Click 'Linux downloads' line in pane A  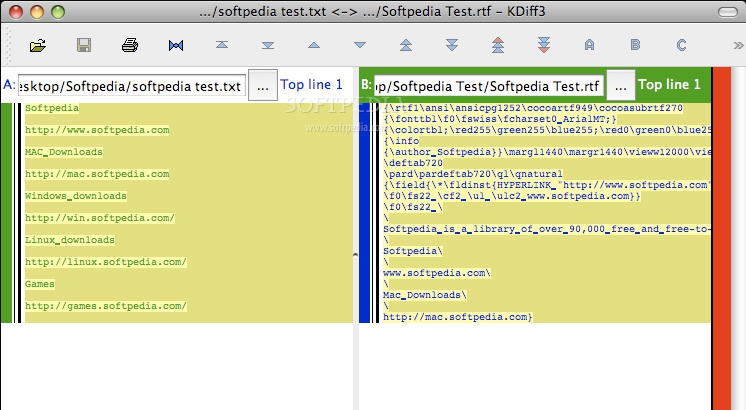70,240
